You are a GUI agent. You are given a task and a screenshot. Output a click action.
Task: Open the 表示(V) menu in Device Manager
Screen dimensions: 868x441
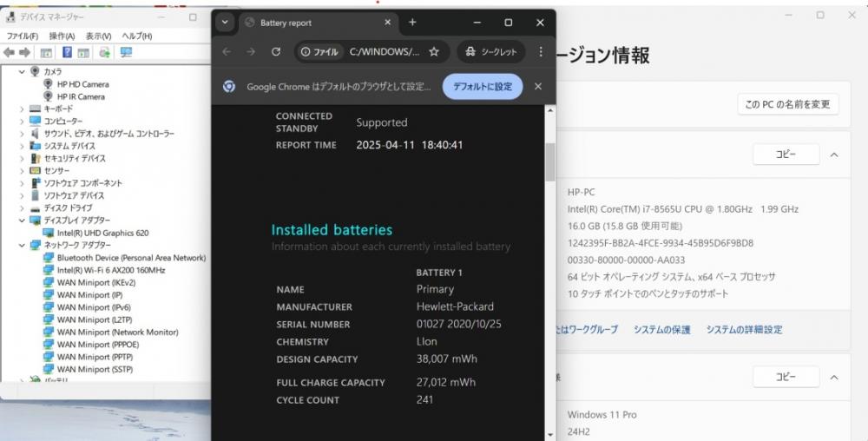coord(99,36)
